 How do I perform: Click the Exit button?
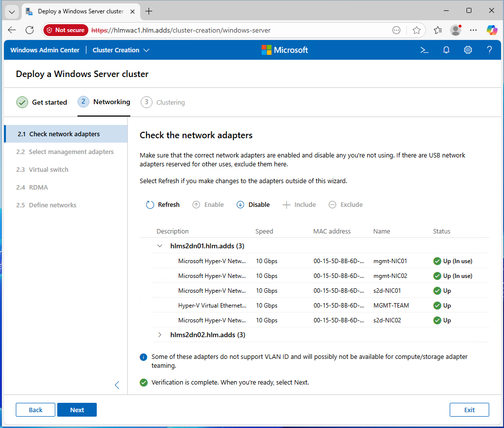coord(469,410)
